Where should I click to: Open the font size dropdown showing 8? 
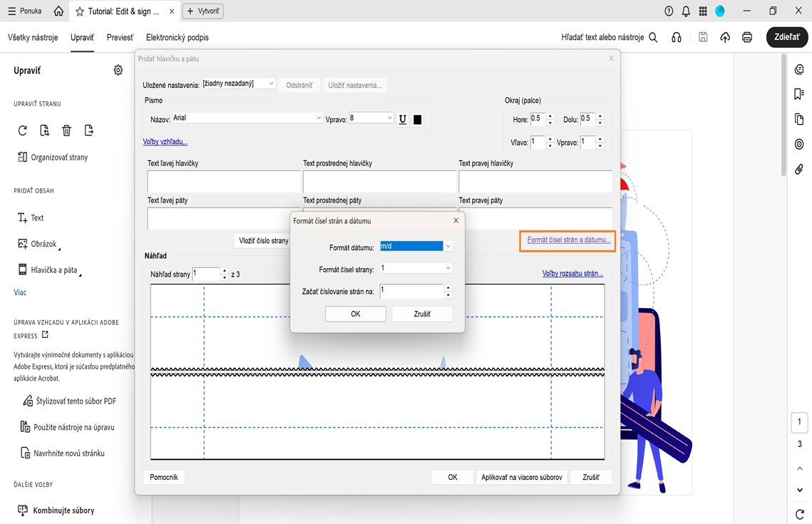tap(371, 118)
